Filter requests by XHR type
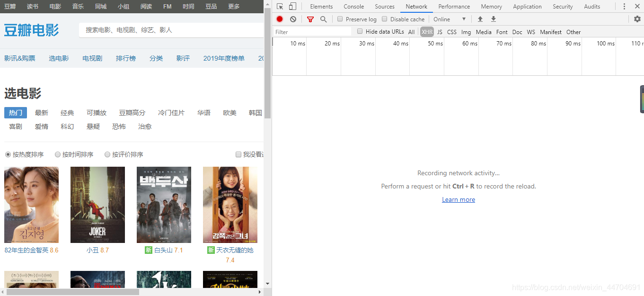 427,32
